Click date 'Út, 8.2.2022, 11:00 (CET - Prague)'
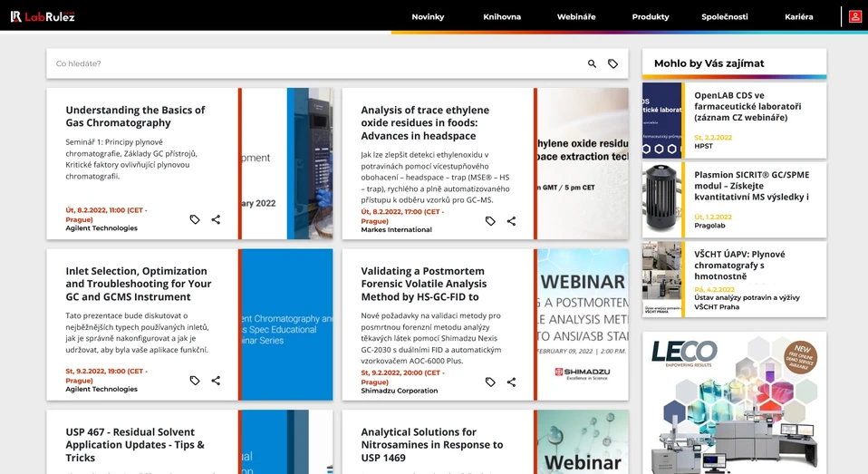This screenshot has height=474, width=868. pos(106,215)
